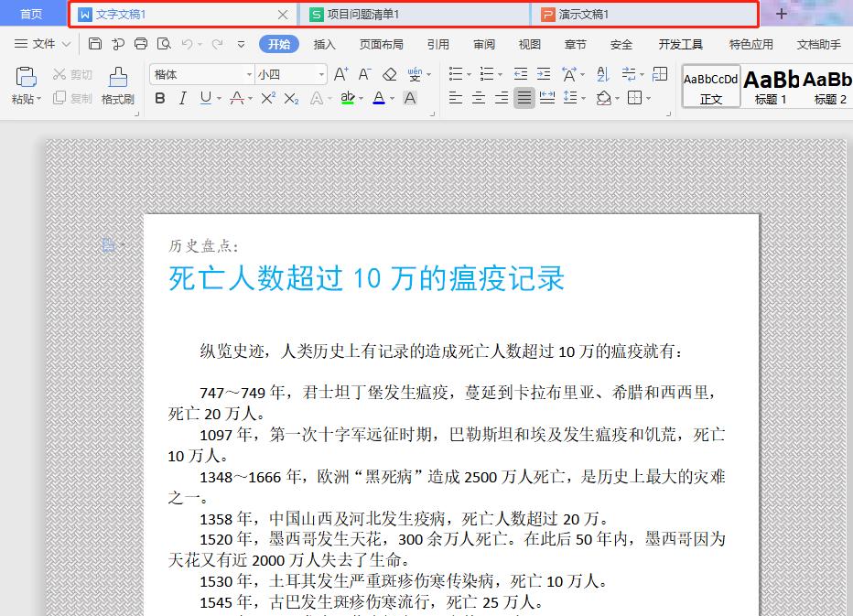Enable subscript formatting
This screenshot has height=616, width=853.
coord(291,98)
